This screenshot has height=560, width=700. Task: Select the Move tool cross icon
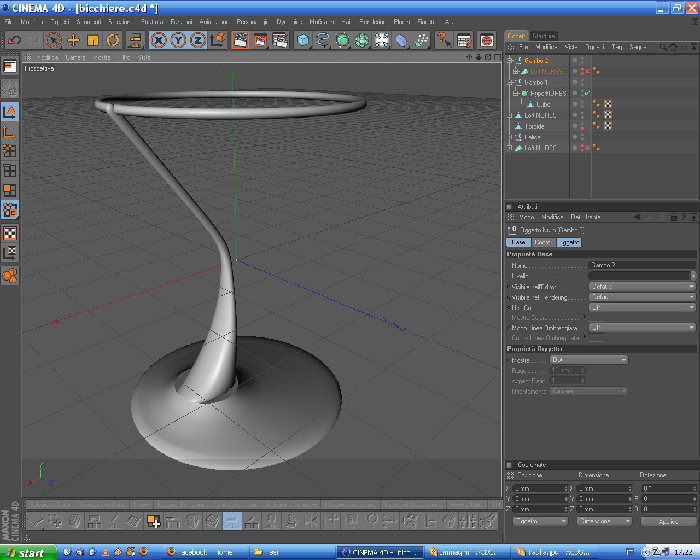pyautogui.click(x=73, y=41)
